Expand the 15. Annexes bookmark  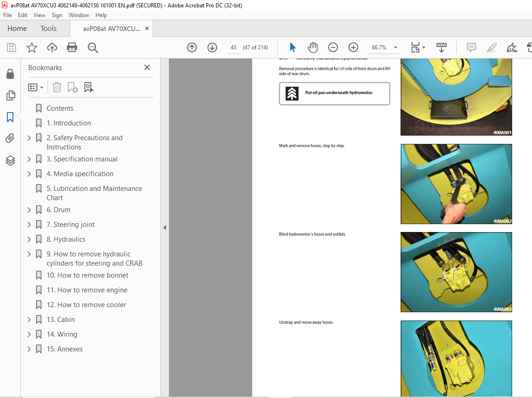pos(29,349)
